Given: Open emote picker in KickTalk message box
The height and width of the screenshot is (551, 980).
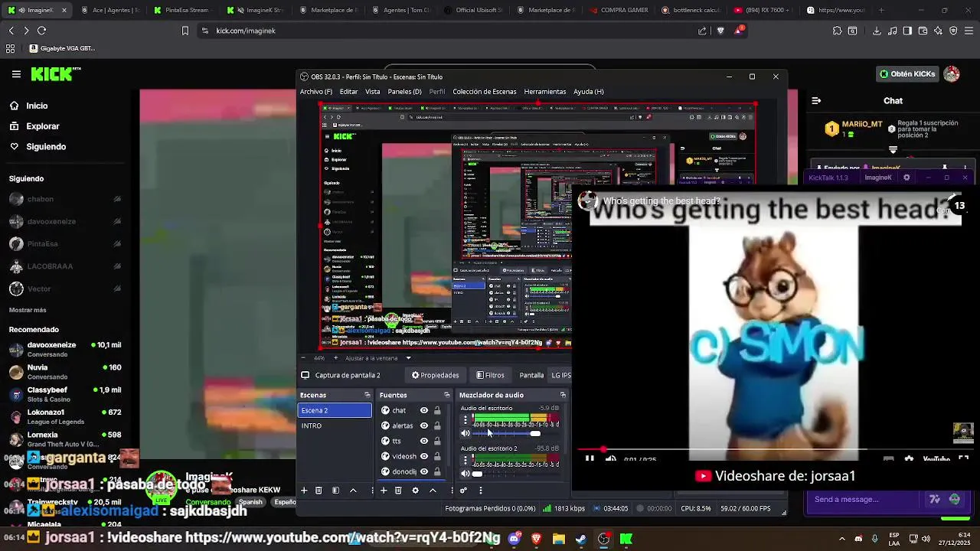Looking at the screenshot, I should pos(954,499).
